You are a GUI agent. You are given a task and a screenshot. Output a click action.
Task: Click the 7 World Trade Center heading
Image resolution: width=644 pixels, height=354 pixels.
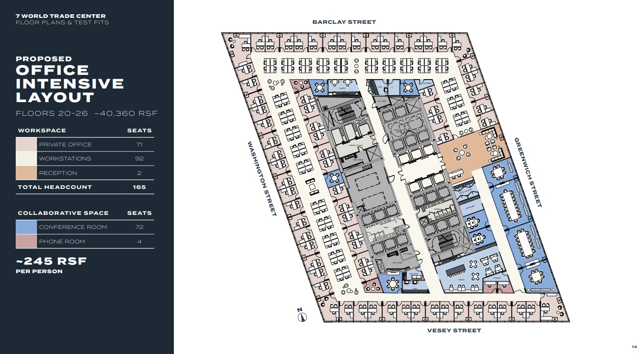coord(61,16)
